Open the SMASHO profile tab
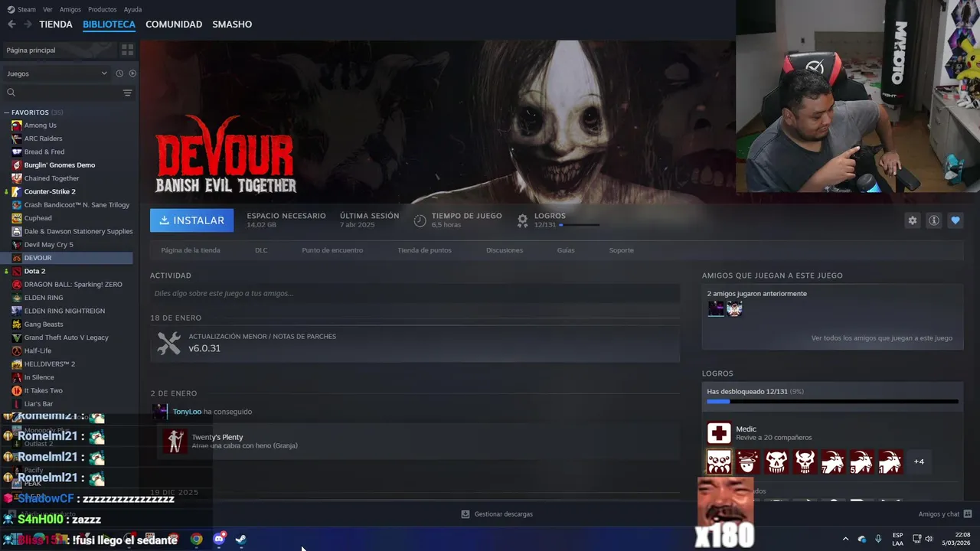Viewport: 980px width, 551px height. click(232, 24)
